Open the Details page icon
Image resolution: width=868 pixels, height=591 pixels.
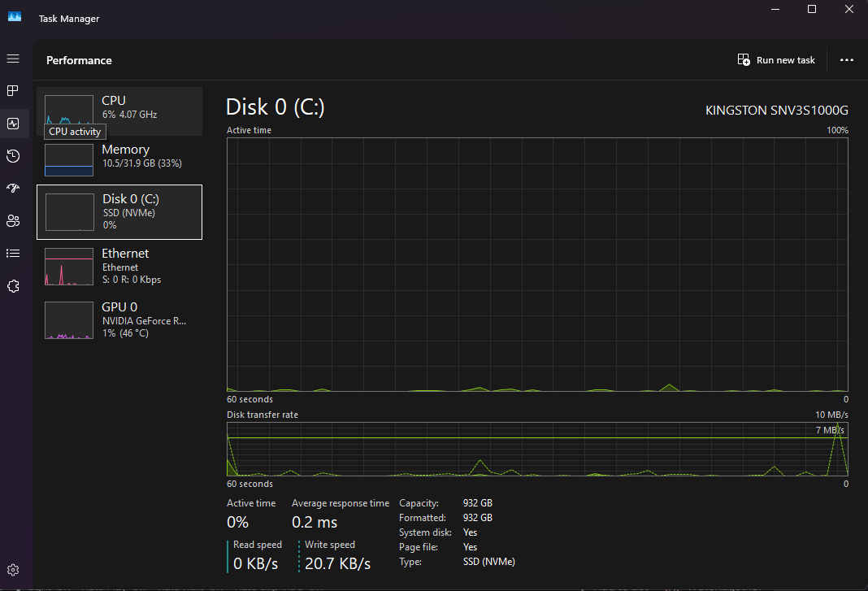13,254
